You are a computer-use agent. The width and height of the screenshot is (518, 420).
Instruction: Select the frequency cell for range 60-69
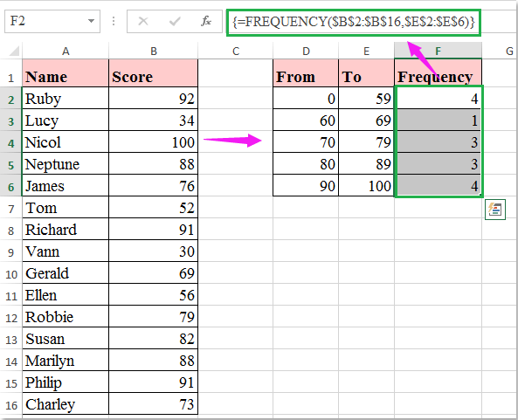[438, 120]
